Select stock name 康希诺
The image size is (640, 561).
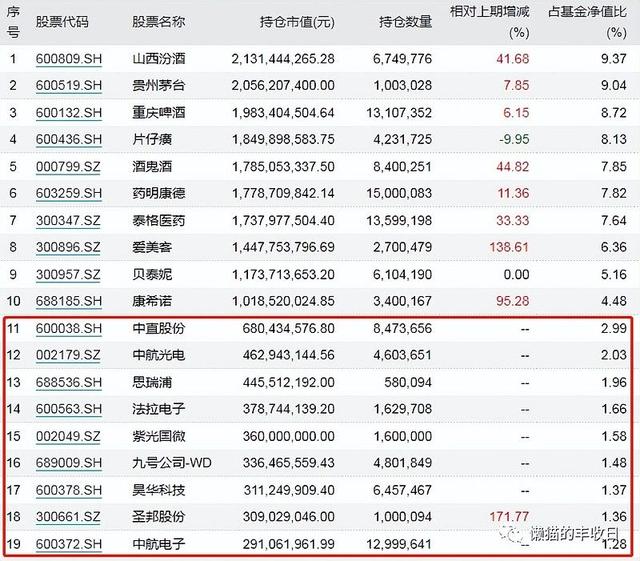tap(152, 301)
